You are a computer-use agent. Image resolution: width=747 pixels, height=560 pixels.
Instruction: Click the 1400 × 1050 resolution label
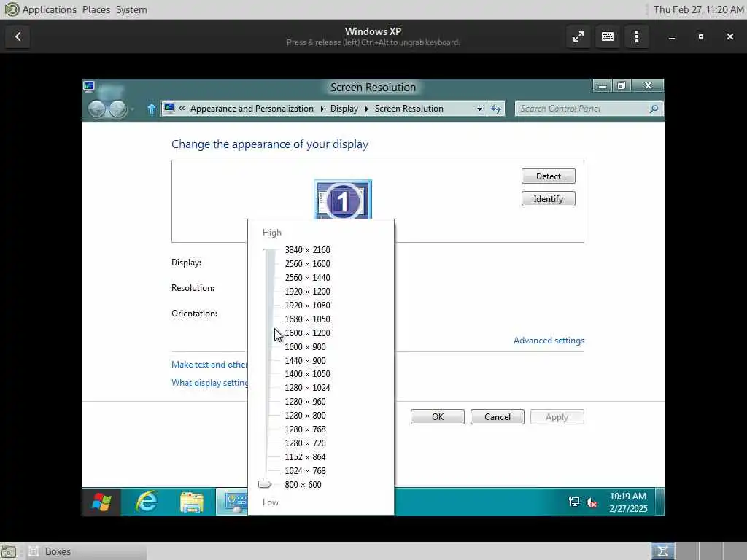(307, 374)
